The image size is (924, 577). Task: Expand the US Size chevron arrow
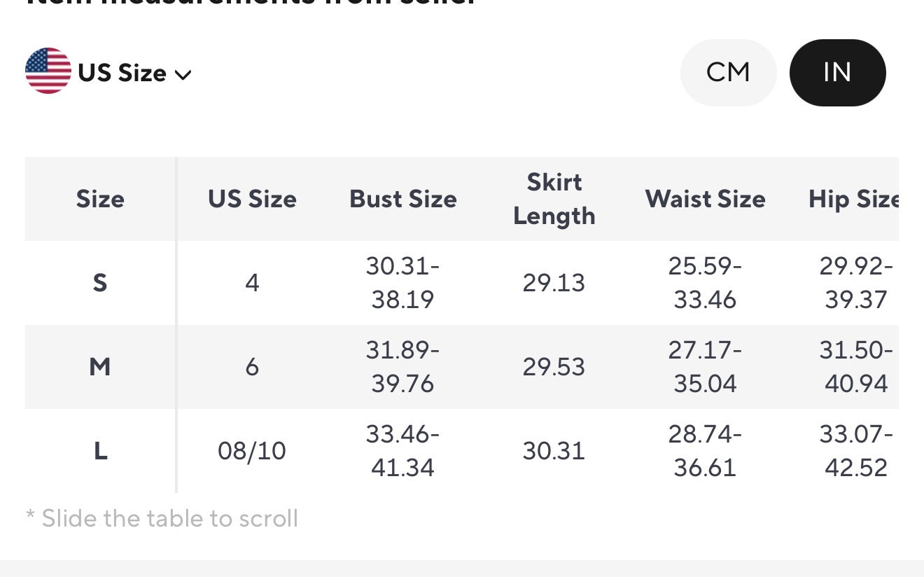[183, 74]
